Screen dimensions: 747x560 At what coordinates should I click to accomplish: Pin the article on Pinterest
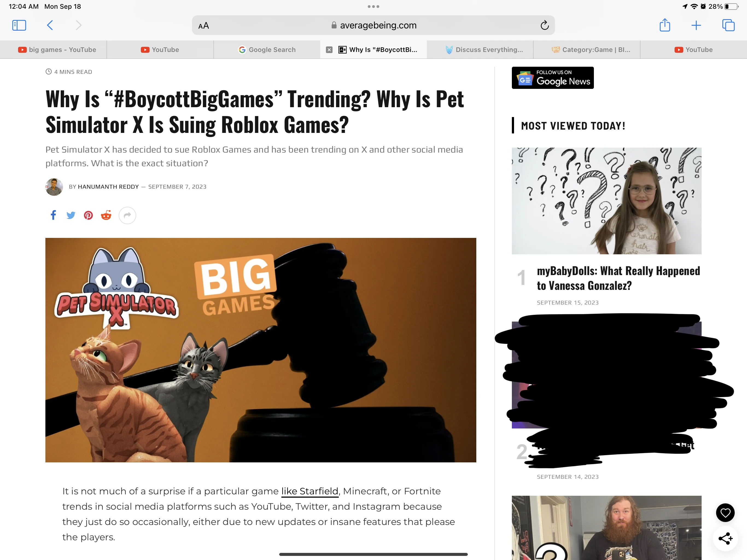pos(89,215)
